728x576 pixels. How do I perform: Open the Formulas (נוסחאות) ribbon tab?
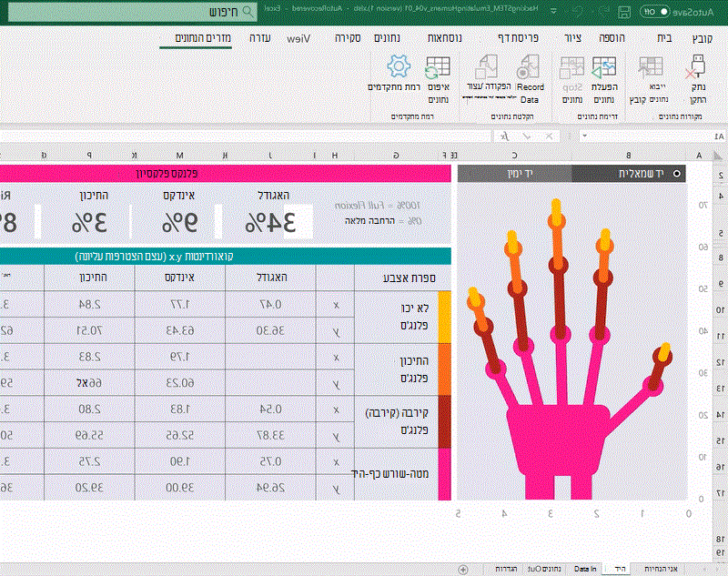coord(445,38)
